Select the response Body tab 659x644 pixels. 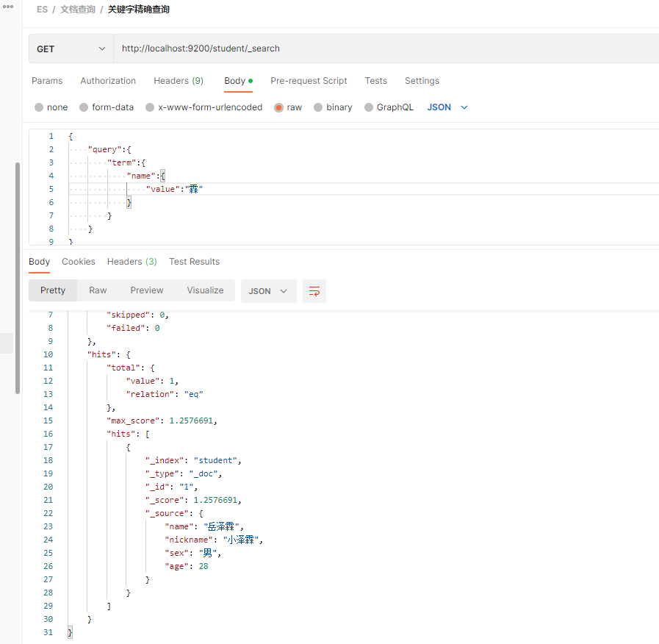[40, 262]
